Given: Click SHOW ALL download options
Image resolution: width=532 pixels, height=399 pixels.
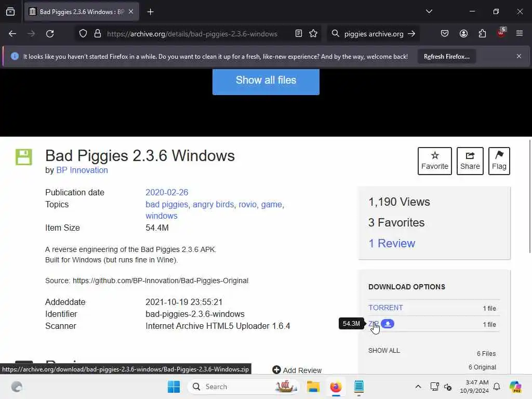Looking at the screenshot, I should tap(384, 351).
